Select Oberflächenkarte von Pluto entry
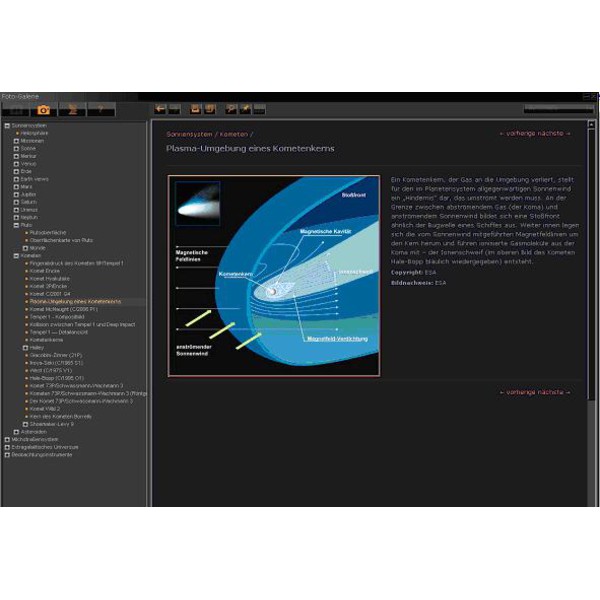600x600 pixels. click(x=61, y=240)
